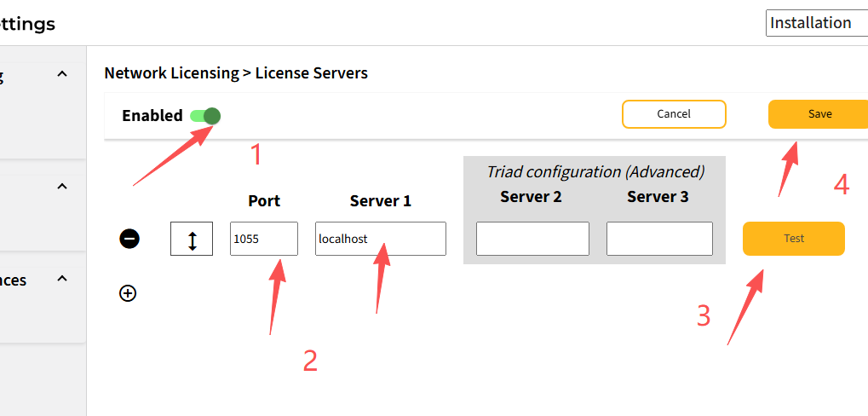Open the Installation dropdown
The height and width of the screenshot is (416, 868).
click(816, 23)
